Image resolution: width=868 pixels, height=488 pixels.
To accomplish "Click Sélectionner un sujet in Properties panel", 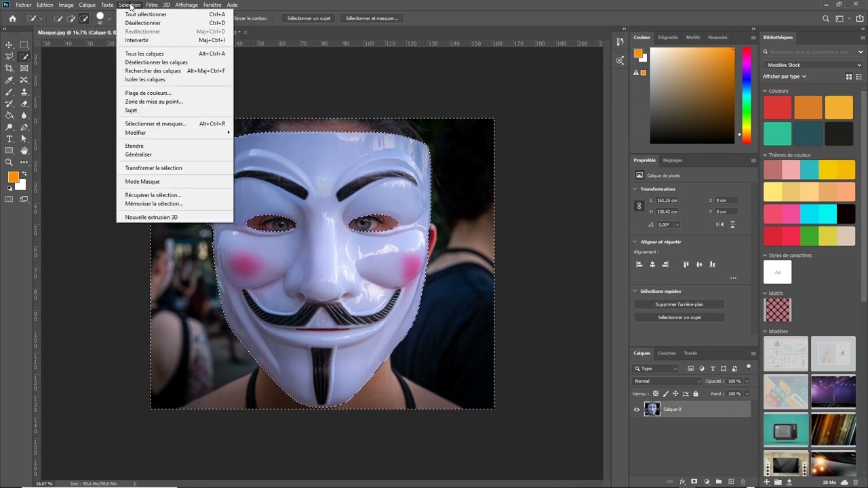I will pos(679,317).
